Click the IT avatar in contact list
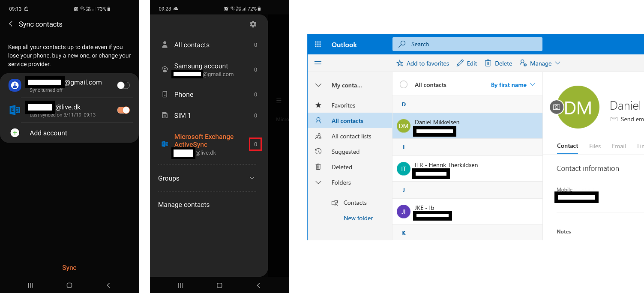644x293 pixels. click(x=404, y=169)
